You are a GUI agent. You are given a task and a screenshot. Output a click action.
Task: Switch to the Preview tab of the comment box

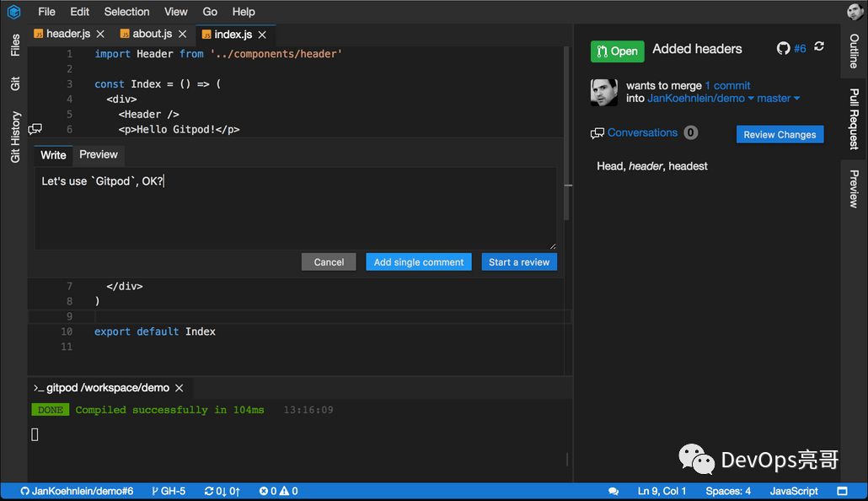pos(99,154)
